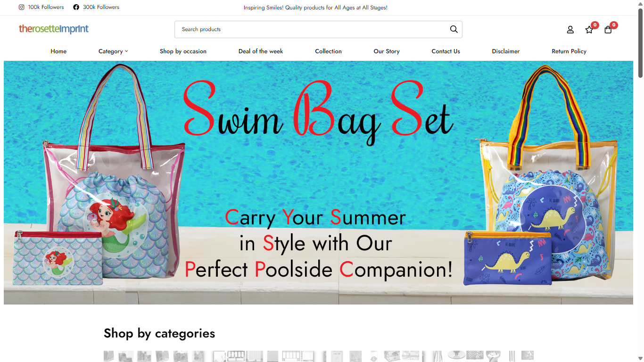Viewport: 644px width, 362px height.
Task: Select the first category thumbnail under Shop by categories
Action: coord(109,356)
